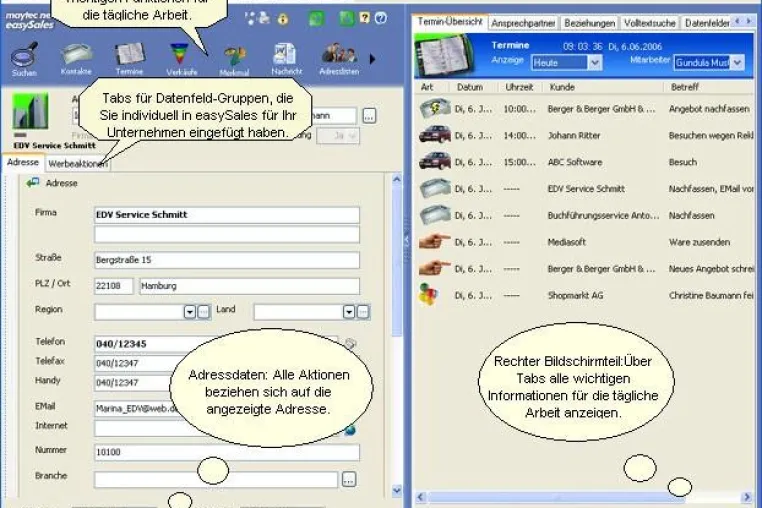The image size is (762, 508).
Task: Switch to Termin-Übersicht tab
Action: pyautogui.click(x=450, y=22)
